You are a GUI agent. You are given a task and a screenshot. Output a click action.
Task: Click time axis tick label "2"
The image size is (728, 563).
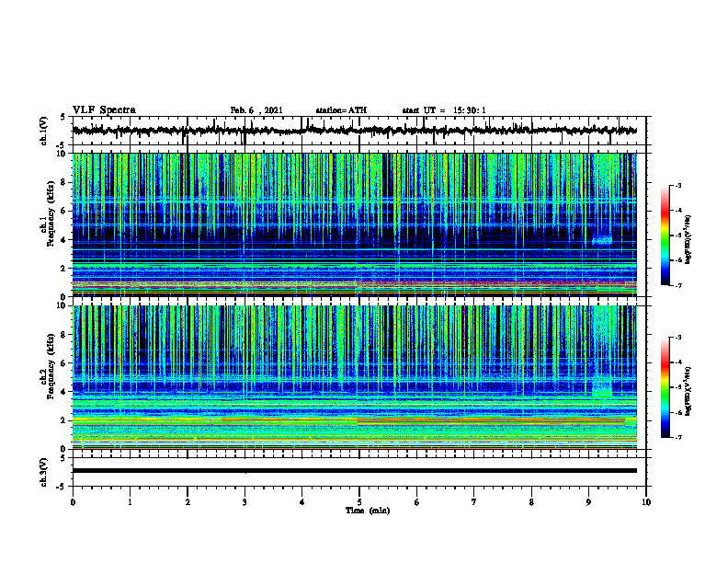188,502
